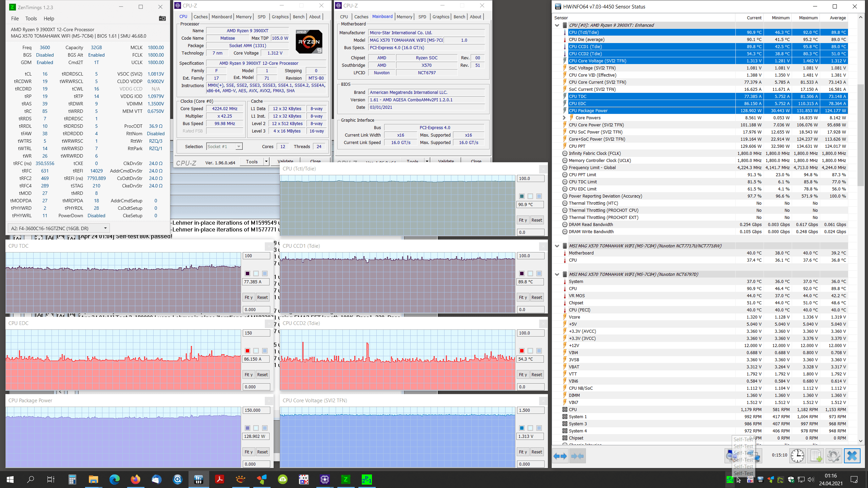The image size is (868, 488).
Task: Open ZenTimings DIMM slot dropdown A2
Action: (59, 228)
